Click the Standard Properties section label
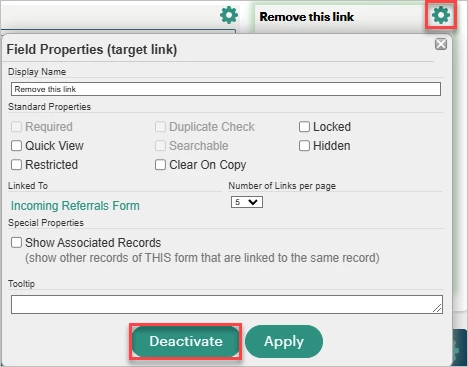Image resolution: width=468 pixels, height=367 pixels. (49, 107)
